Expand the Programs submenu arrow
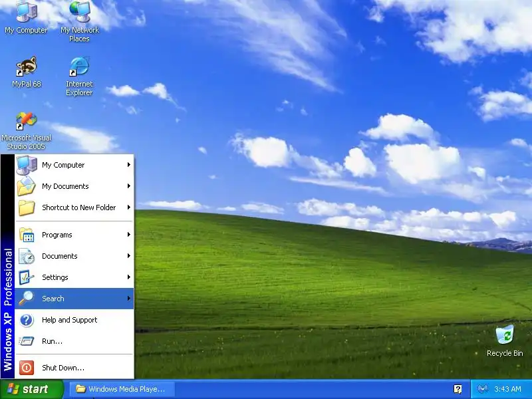This screenshot has width=532, height=399. tap(129, 235)
